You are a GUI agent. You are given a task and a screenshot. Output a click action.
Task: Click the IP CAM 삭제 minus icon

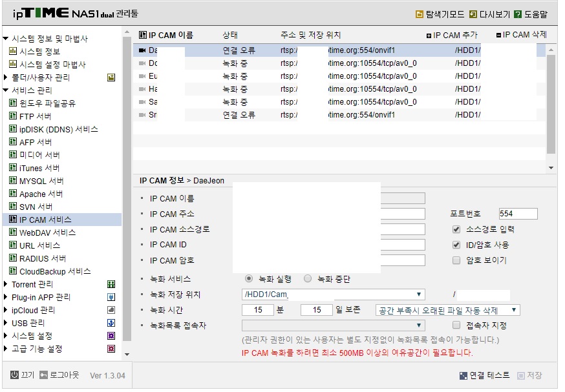[498, 36]
